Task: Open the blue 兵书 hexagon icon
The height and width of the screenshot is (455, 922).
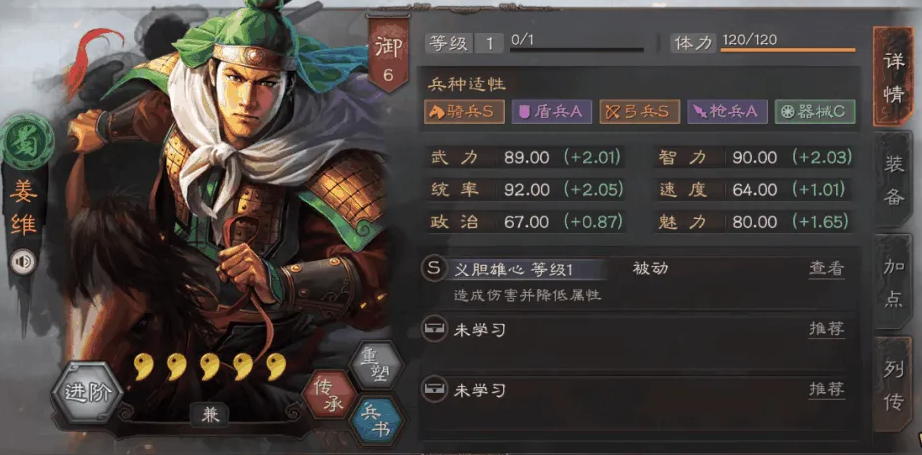Action: point(374,420)
